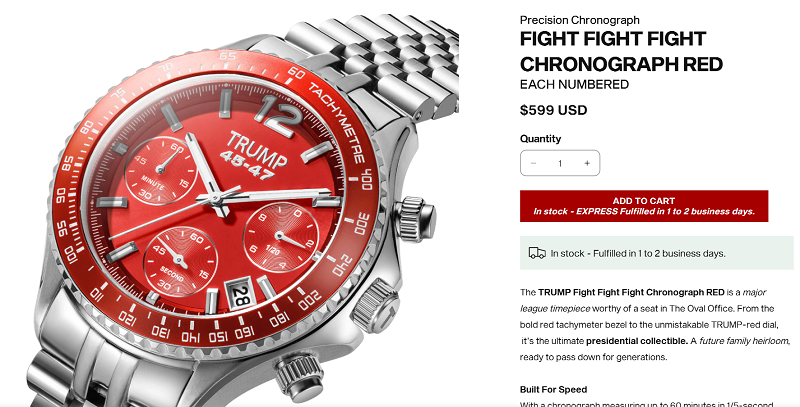Click the TACHYMETRE text on the red bezel
The image size is (800, 407).
pyautogui.click(x=336, y=121)
